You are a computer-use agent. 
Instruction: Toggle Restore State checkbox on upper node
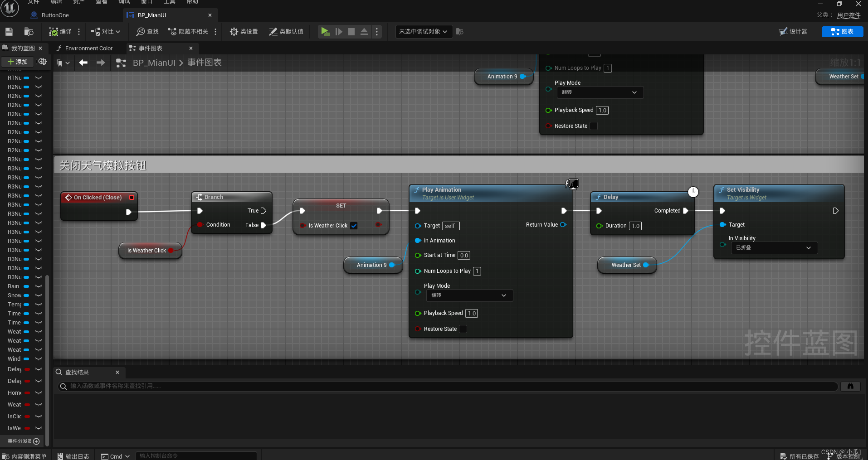tap(594, 126)
